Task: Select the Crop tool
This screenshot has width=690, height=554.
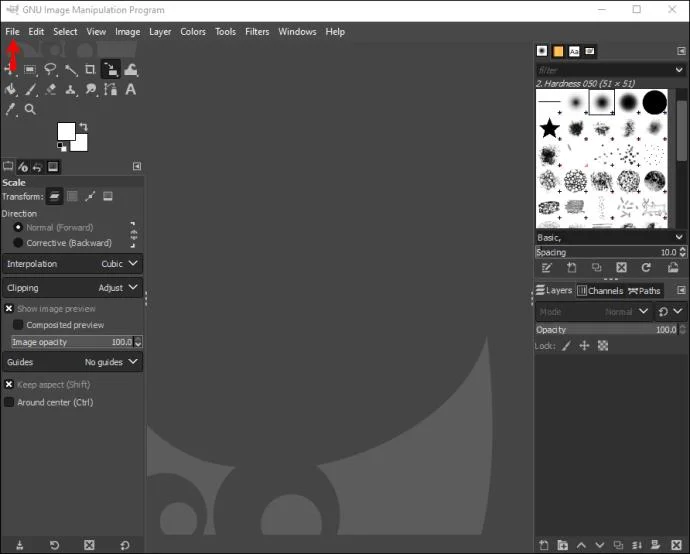Action: (x=90, y=70)
